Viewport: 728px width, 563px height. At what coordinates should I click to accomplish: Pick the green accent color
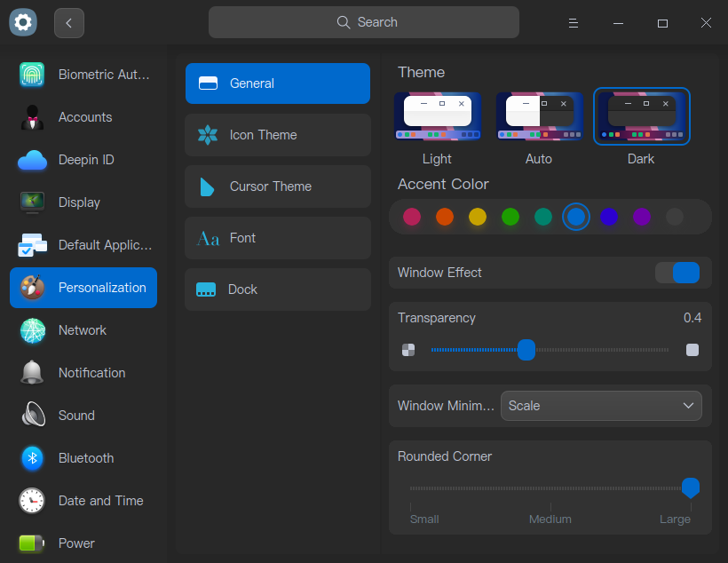pos(510,217)
